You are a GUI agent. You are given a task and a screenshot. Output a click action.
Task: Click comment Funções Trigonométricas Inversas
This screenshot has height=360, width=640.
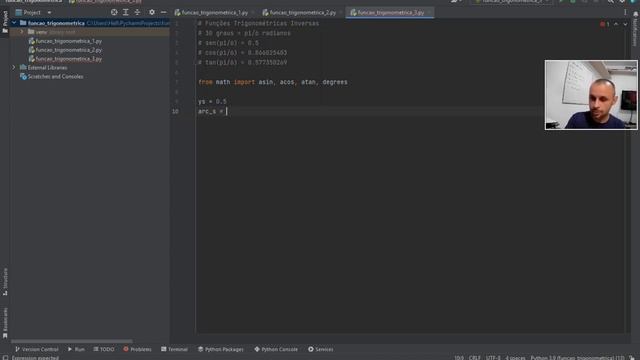click(258, 24)
